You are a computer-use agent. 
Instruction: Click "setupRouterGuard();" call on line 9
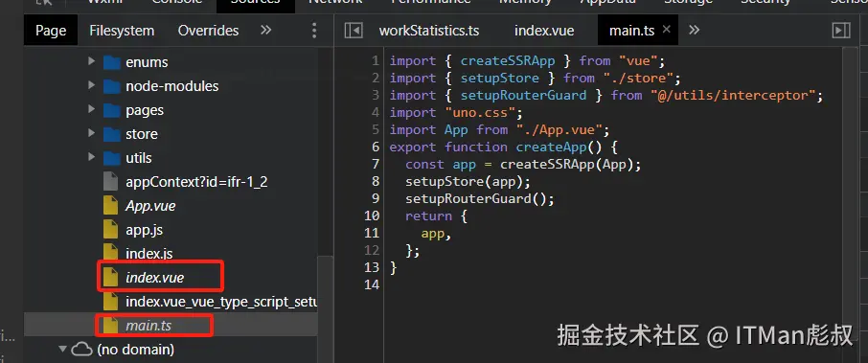(x=480, y=198)
